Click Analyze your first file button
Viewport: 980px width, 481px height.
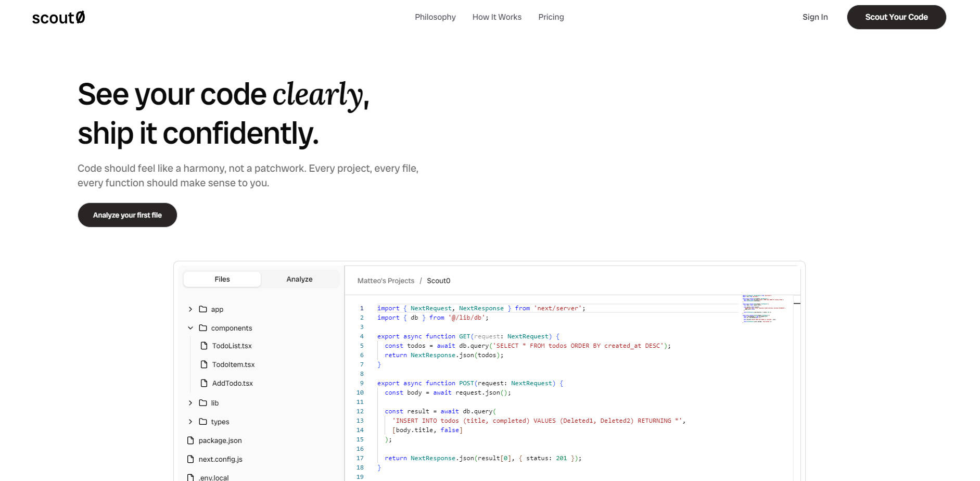coord(128,215)
